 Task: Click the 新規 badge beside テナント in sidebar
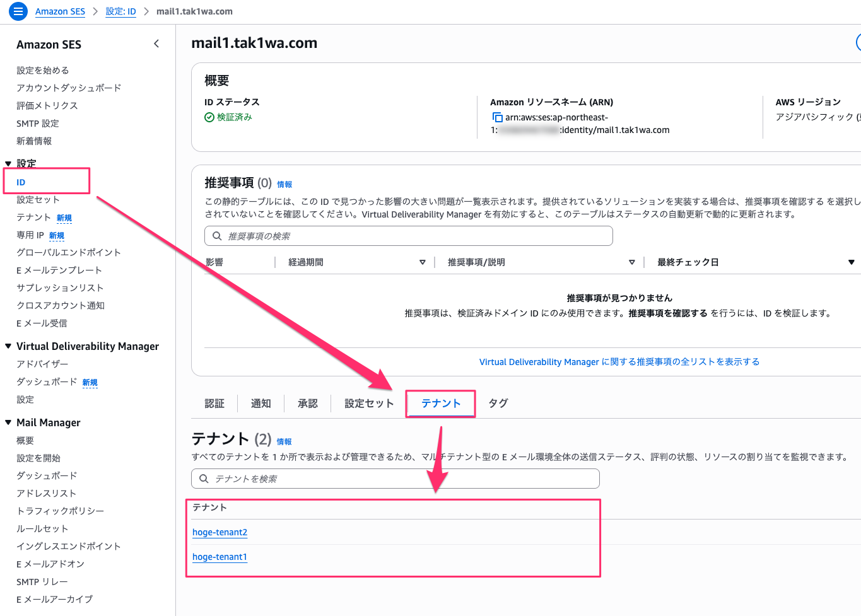[x=64, y=218]
